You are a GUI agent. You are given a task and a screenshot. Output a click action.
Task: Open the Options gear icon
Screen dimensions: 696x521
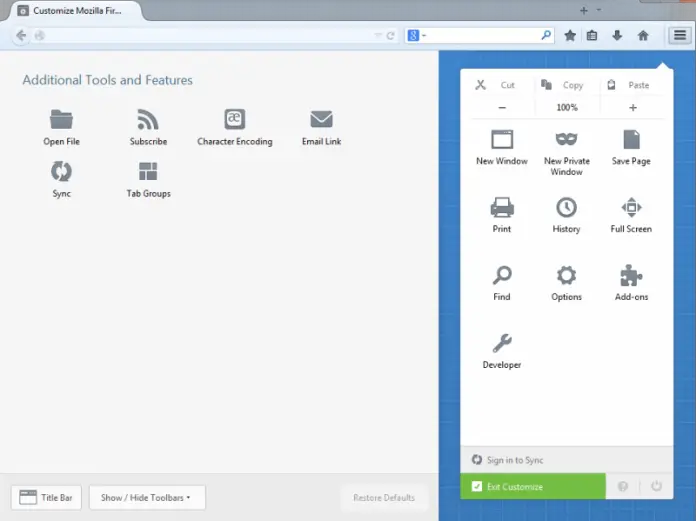click(x=566, y=275)
